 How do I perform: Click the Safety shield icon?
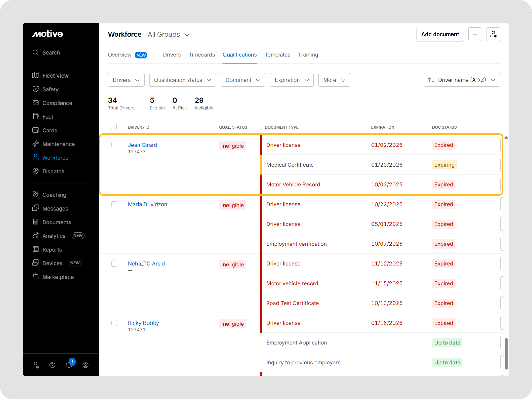[x=36, y=89]
